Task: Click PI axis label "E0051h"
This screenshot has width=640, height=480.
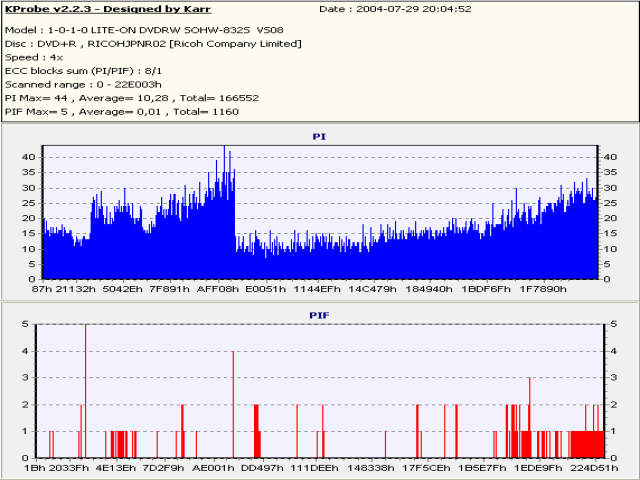Action: point(266,289)
